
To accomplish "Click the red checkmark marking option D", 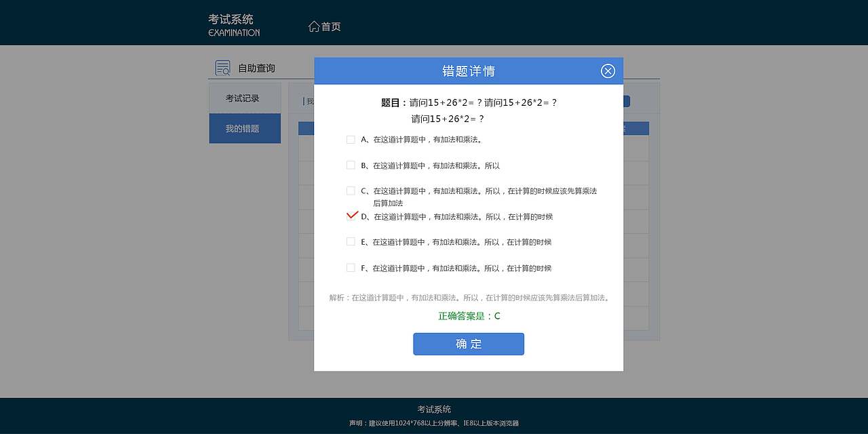I will (x=352, y=215).
